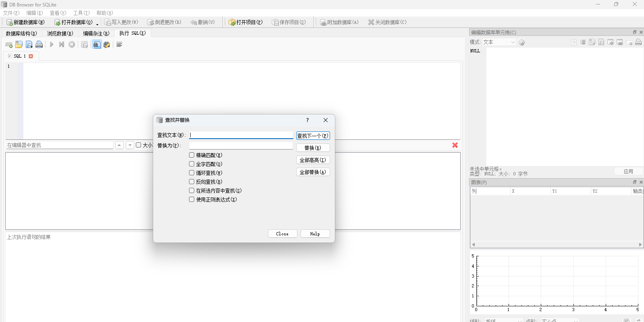Click the find previous up arrow button
Screen dimensions: 644x322
click(x=119, y=145)
